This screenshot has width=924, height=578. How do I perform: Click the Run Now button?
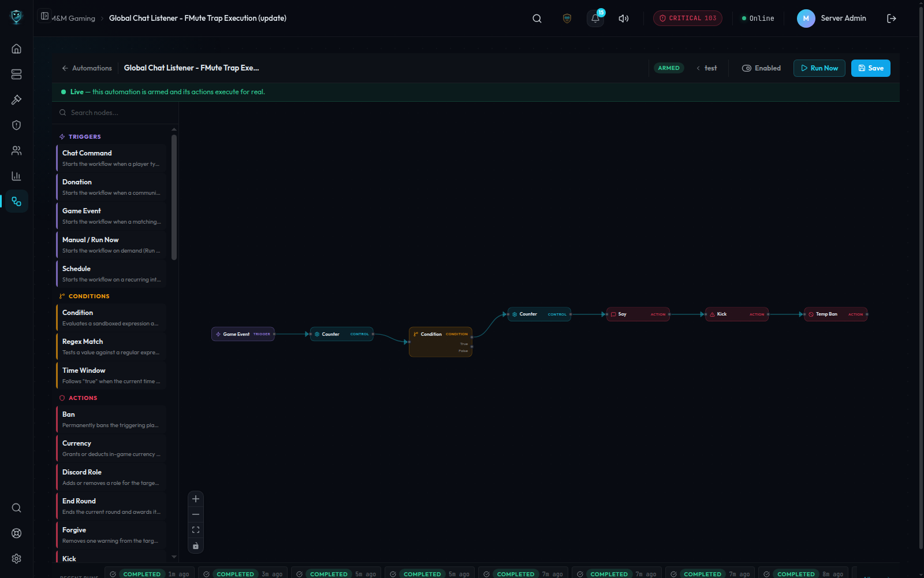(x=819, y=68)
